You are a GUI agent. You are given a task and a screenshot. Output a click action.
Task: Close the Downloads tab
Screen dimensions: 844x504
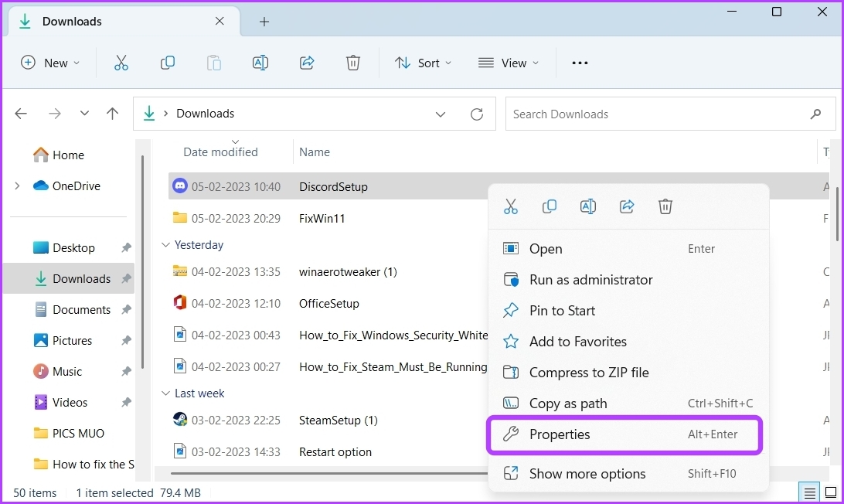tap(220, 21)
